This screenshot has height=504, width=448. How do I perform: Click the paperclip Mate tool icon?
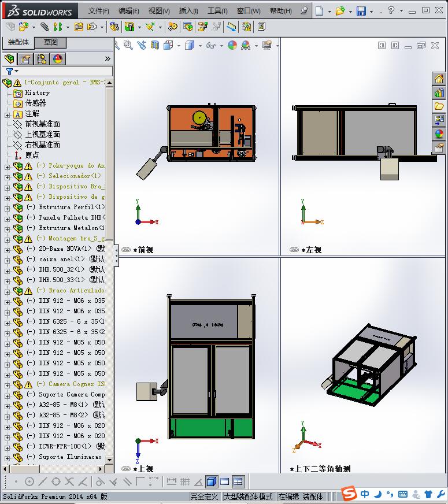[45, 27]
